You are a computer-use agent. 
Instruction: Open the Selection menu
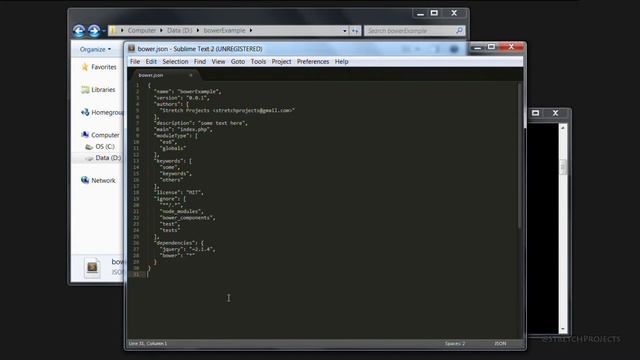point(175,62)
